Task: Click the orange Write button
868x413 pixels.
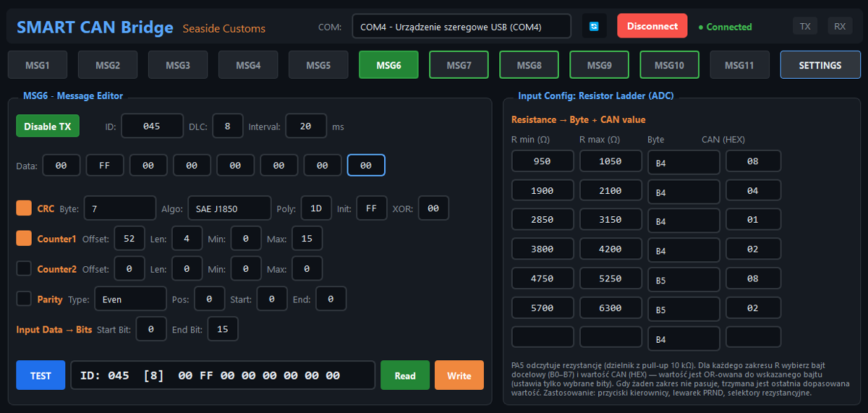Action: click(459, 375)
